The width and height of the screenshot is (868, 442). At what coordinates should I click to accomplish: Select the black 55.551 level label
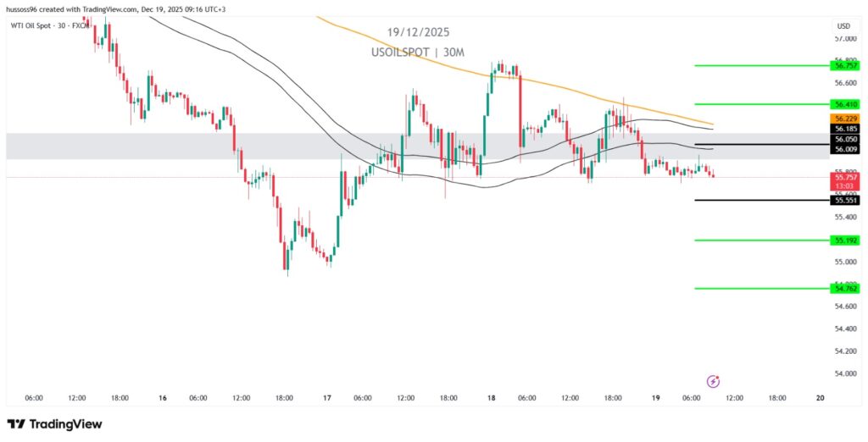click(x=846, y=200)
